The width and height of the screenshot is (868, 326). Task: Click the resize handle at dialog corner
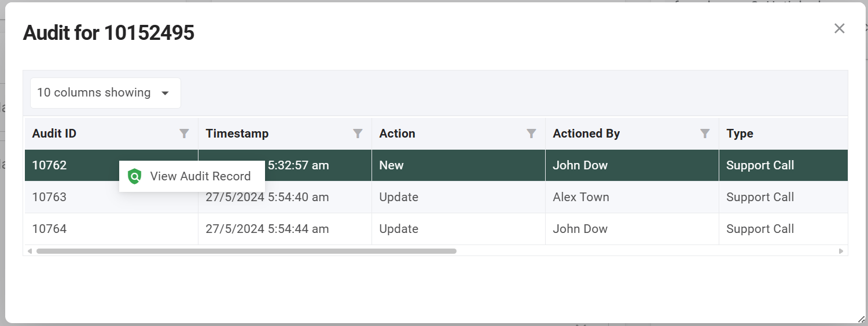(x=861, y=318)
